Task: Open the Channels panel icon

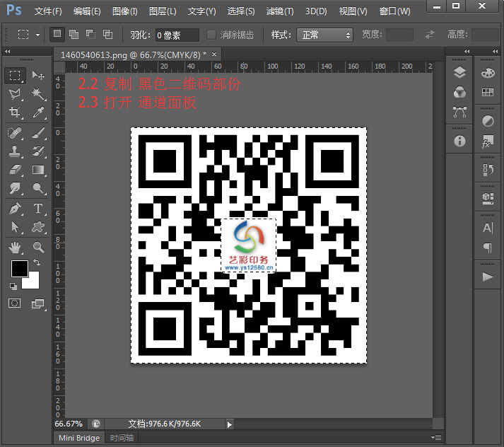Action: point(459,93)
